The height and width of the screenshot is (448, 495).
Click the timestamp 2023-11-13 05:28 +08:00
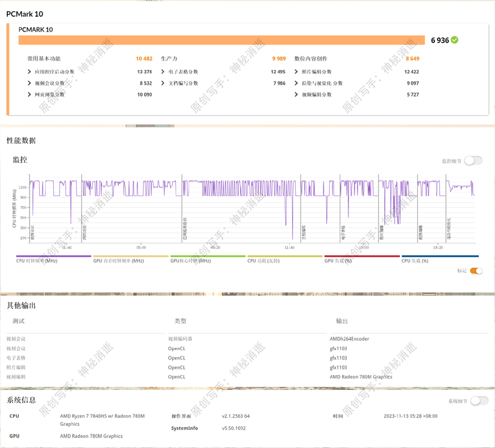click(411, 416)
